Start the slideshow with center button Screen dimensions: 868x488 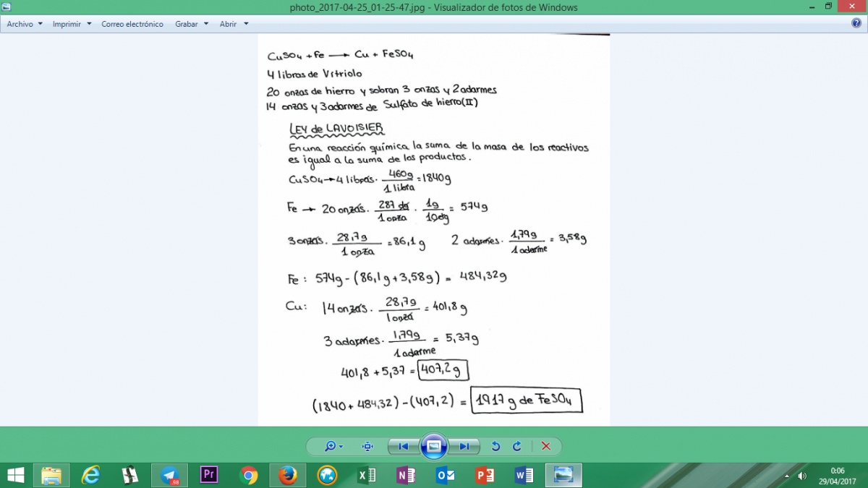click(433, 446)
